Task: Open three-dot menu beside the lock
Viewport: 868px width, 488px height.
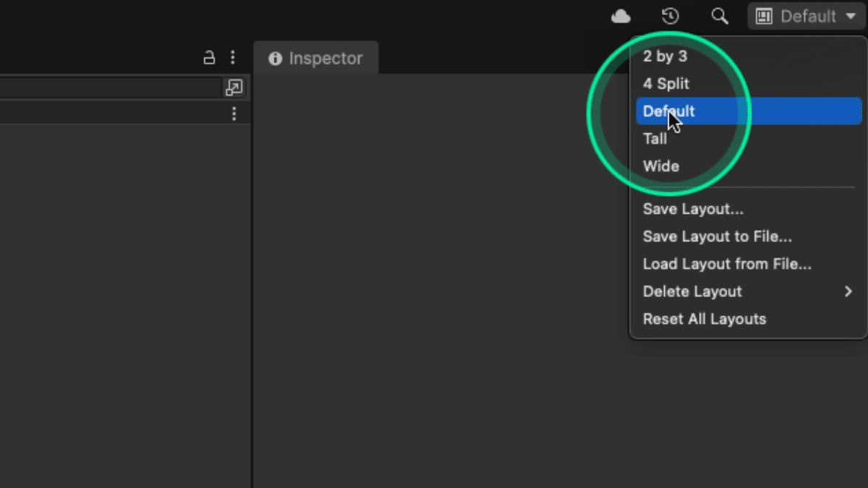Action: coord(232,58)
